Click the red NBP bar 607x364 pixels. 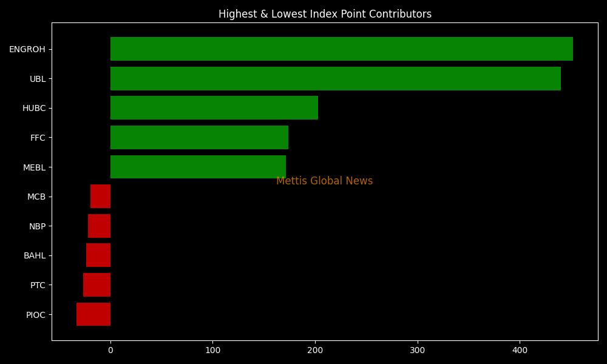[100, 226]
